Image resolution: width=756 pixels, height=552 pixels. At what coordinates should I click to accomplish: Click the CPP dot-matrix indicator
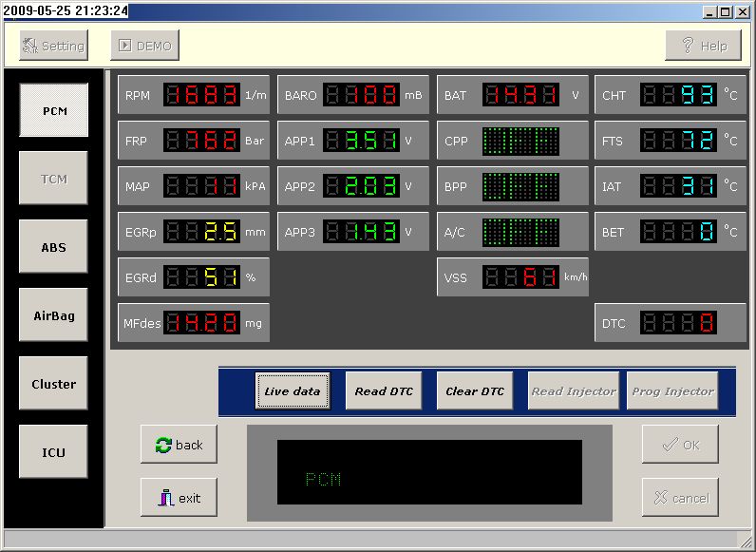point(520,141)
